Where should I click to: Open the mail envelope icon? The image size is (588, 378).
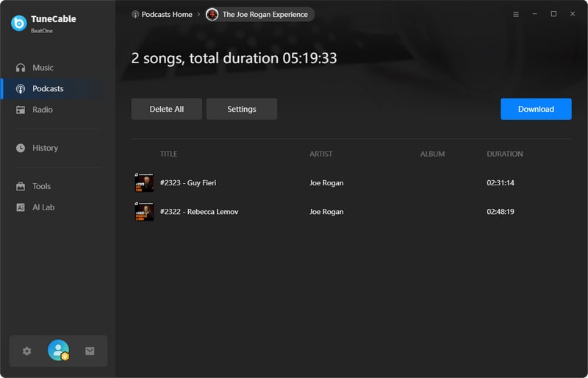(90, 351)
